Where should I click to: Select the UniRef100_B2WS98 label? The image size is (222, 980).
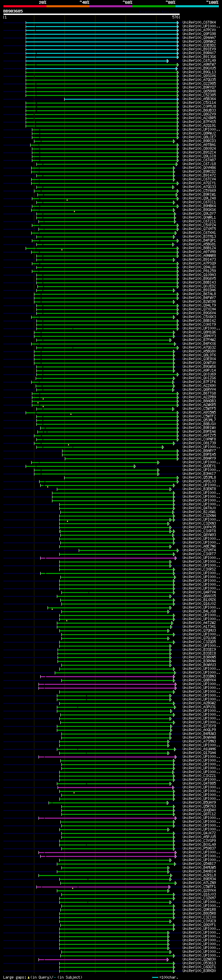pos(199,301)
